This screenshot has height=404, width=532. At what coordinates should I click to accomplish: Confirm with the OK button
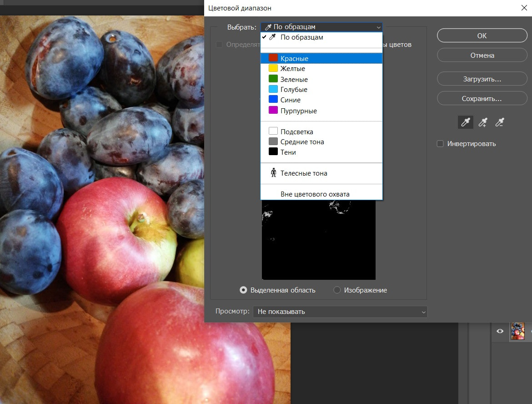click(482, 35)
